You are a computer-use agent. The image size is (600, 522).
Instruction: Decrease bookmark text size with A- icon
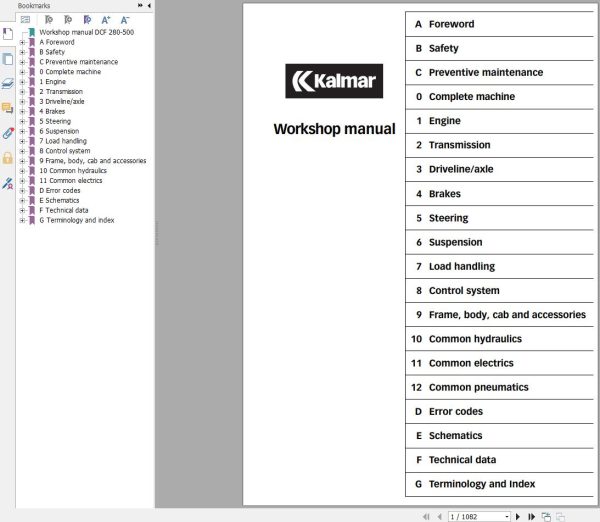[x=125, y=20]
